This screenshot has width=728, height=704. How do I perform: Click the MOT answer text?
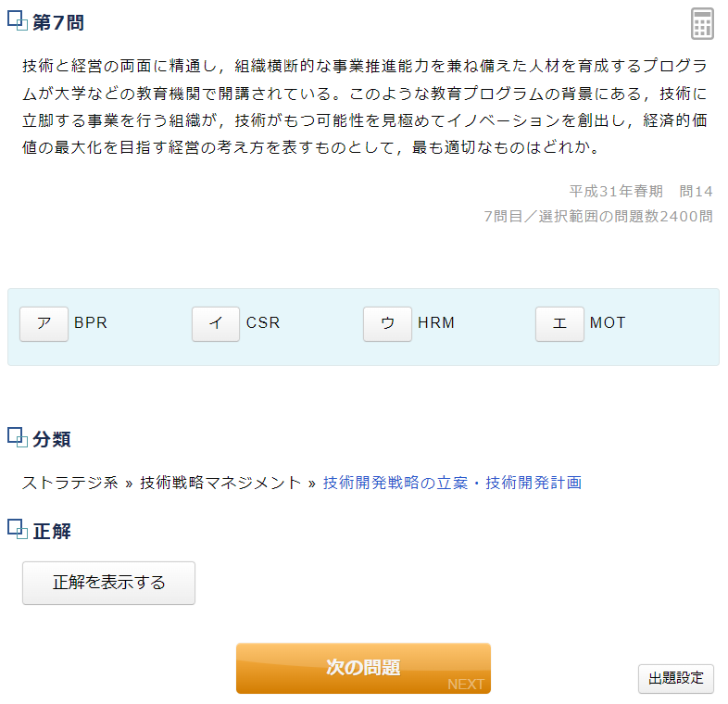click(x=608, y=322)
